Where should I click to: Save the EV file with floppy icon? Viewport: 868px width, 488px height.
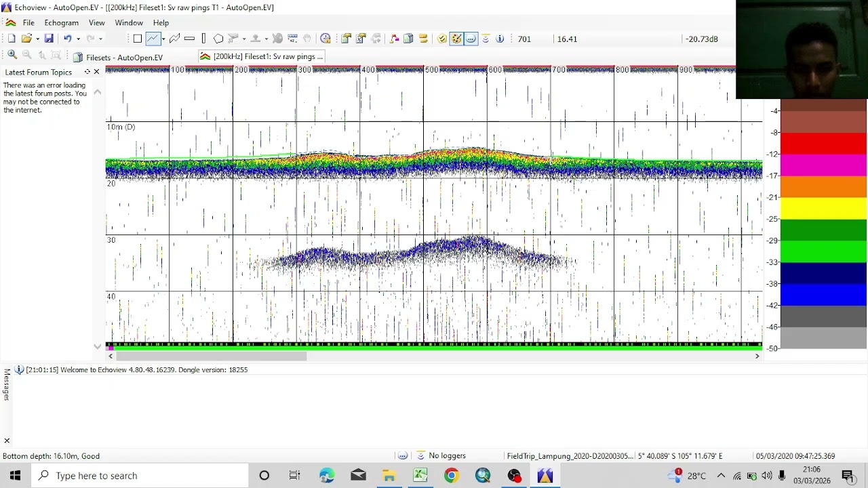49,39
